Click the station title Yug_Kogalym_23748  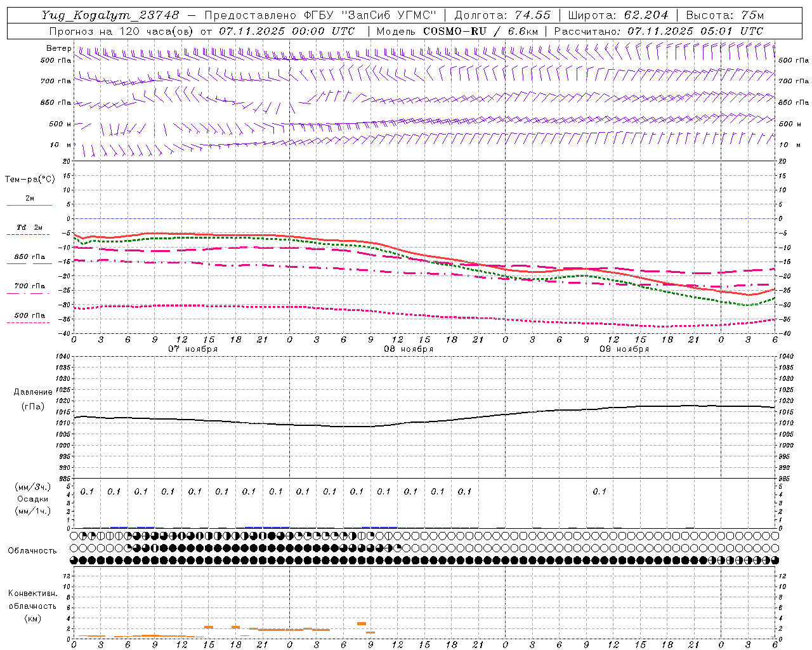(110, 15)
